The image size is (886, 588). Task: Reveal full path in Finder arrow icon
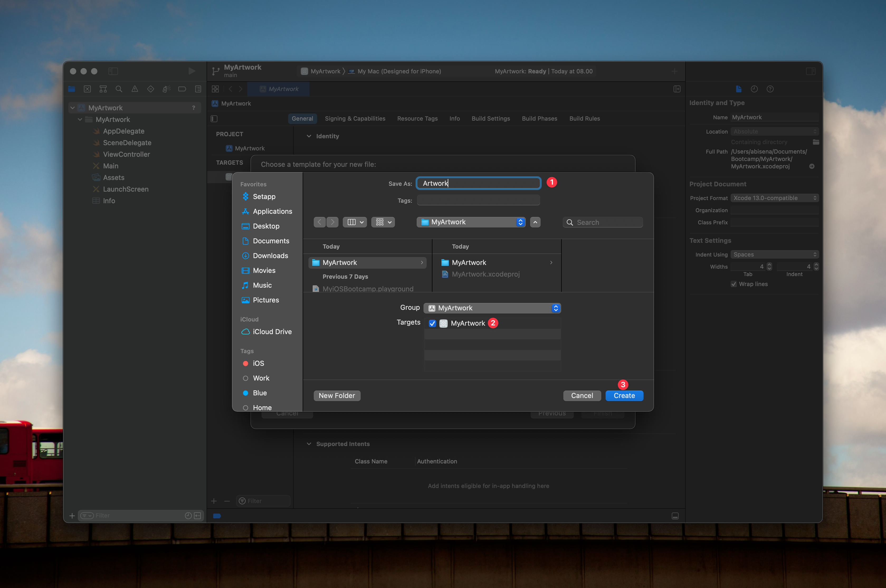(811, 166)
